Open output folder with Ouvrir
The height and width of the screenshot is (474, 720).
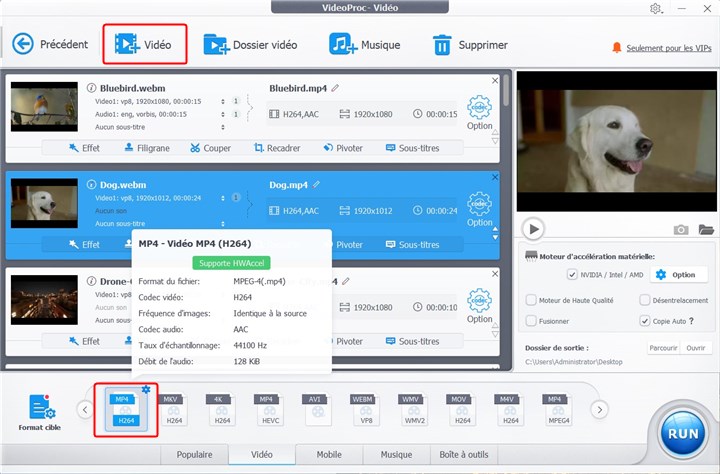(696, 348)
